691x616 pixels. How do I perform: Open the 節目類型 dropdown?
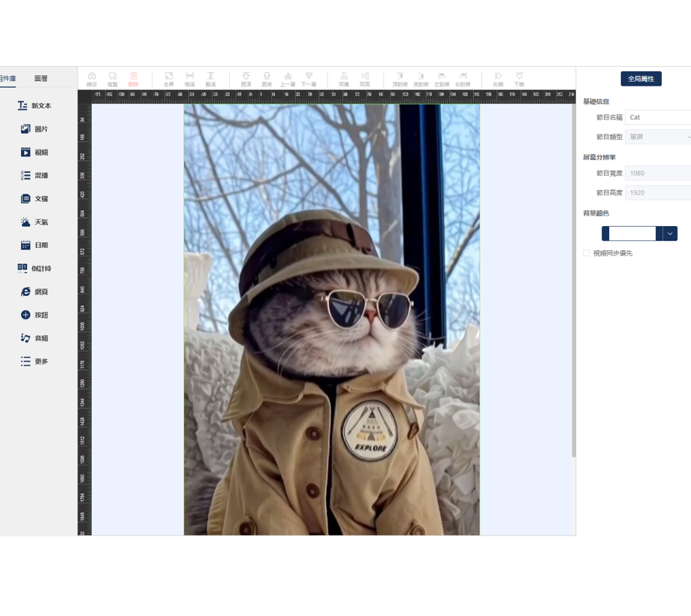click(658, 137)
